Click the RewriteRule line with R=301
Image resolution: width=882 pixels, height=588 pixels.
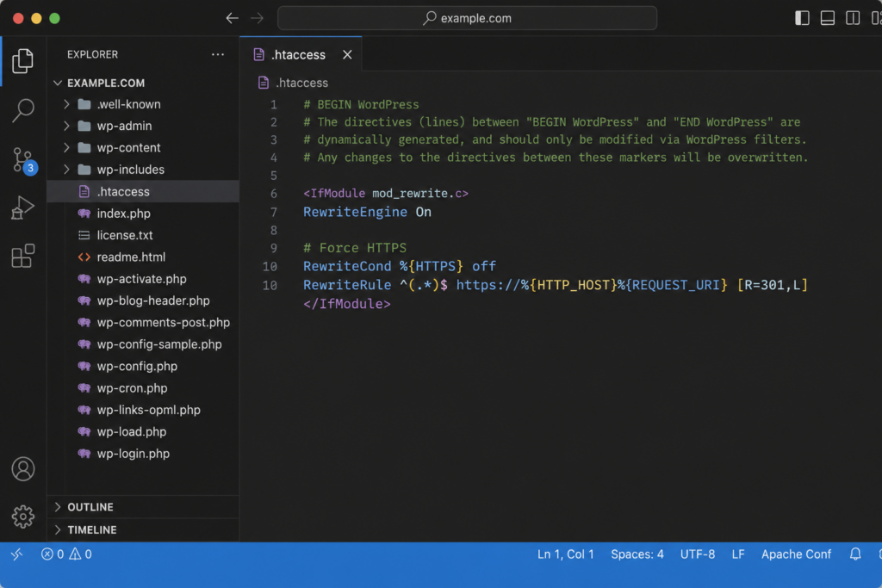pyautogui.click(x=556, y=285)
